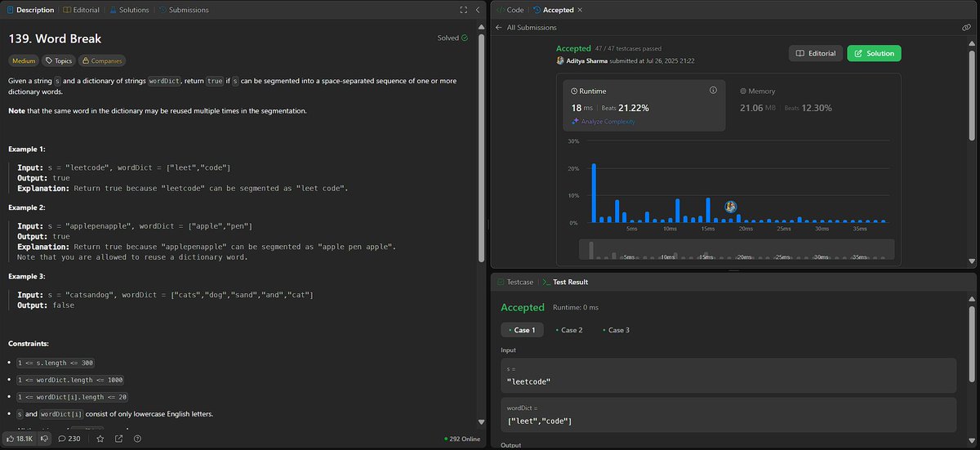This screenshot has height=450, width=980.
Task: Copy the submission link icon
Action: point(966,27)
